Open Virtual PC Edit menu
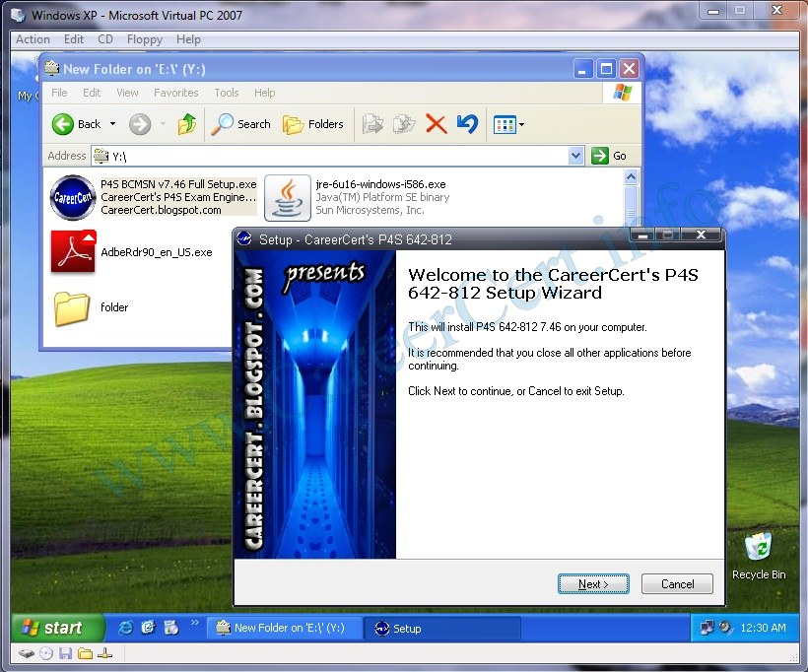 (74, 39)
